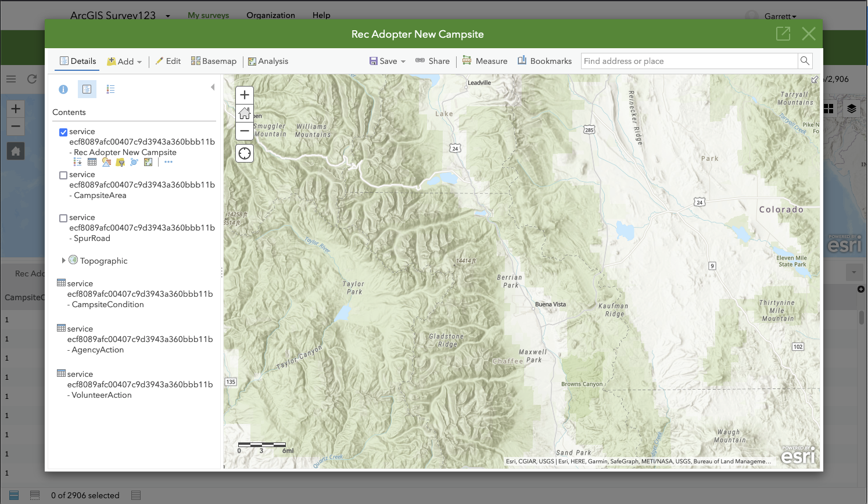Viewport: 868px width, 504px height.
Task: Open the Details tab
Action: 78,61
